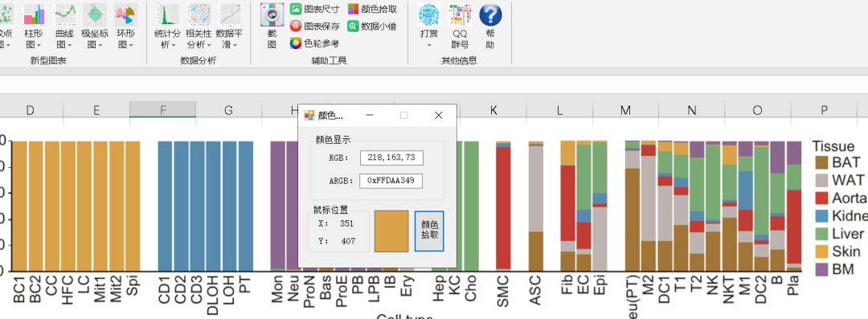Click the RGB value field
The width and height of the screenshot is (868, 319).
(x=391, y=157)
